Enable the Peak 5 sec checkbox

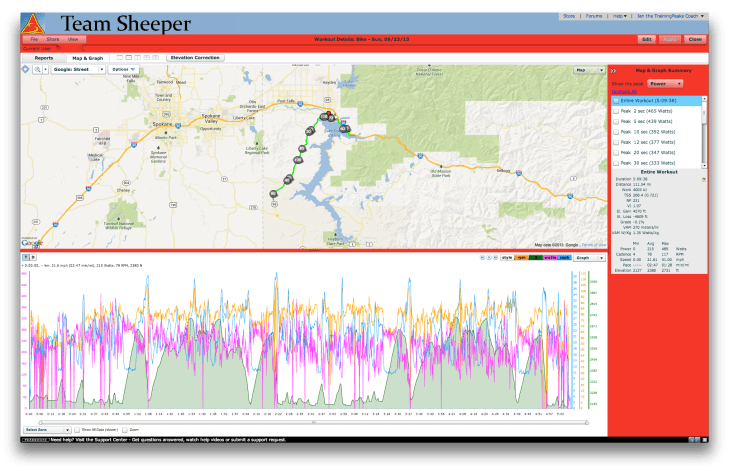point(615,121)
